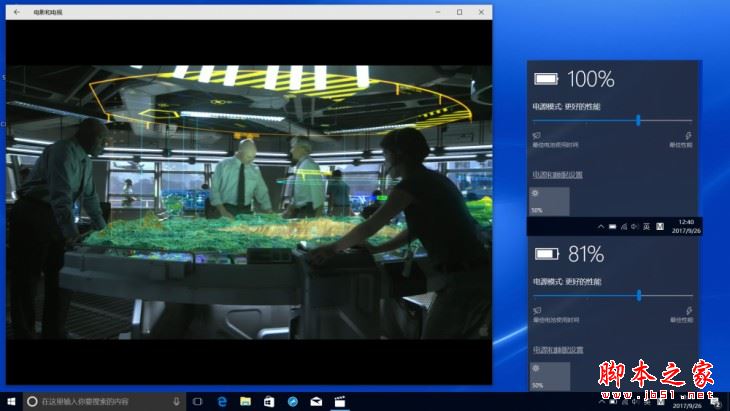Click the Cortana microphone icon
Image resolution: width=730 pixels, height=411 pixels.
pyautogui.click(x=176, y=401)
